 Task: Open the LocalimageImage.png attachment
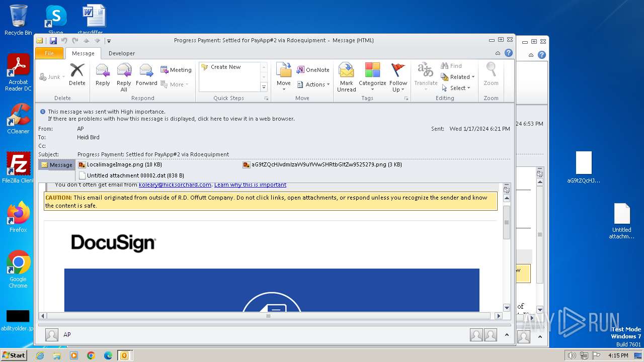120,164
